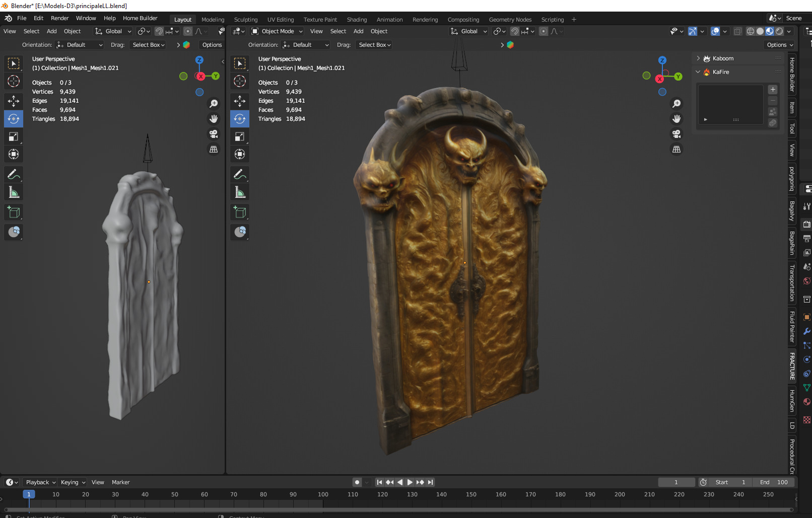The height and width of the screenshot is (518, 812).
Task: Switch to orthographic grid view in left viewport
Action: pyautogui.click(x=214, y=150)
